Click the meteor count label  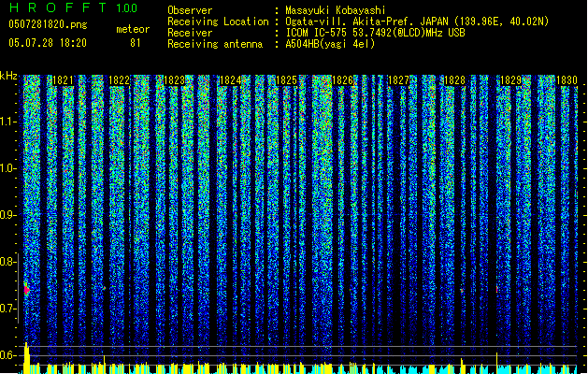133,29
